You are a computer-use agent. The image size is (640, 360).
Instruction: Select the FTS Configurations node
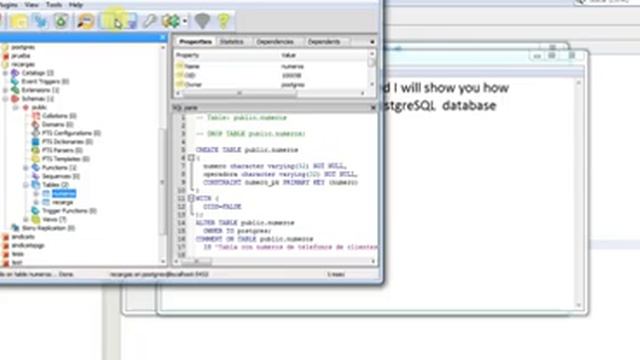click(x=71, y=133)
